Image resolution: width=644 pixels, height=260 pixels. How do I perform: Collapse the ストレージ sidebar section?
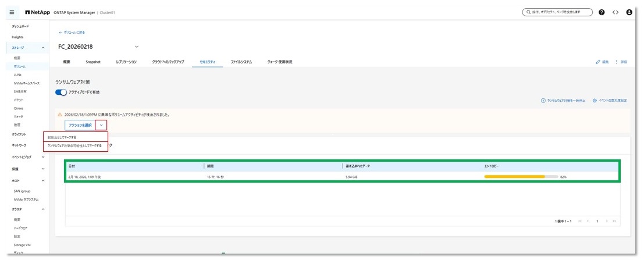43,48
